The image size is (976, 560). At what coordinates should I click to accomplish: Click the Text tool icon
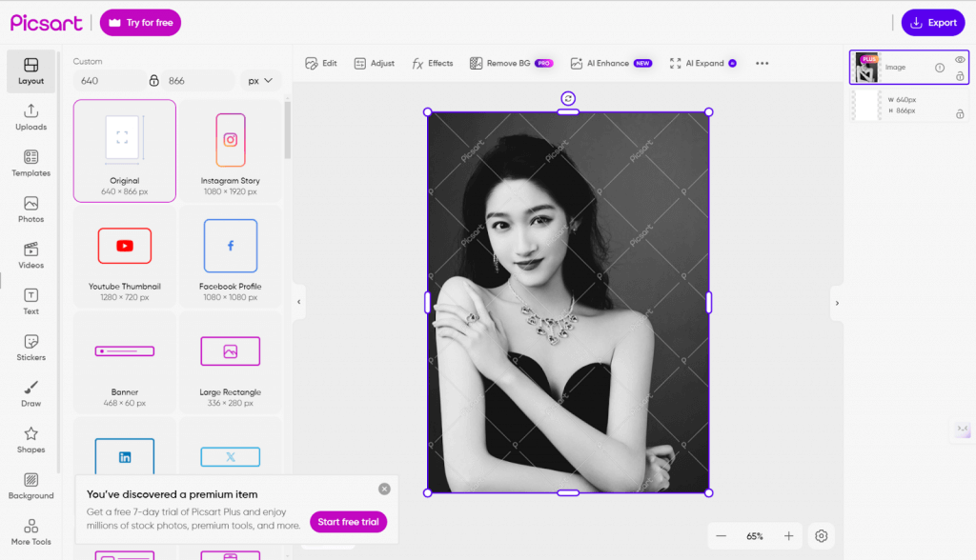[x=30, y=301]
